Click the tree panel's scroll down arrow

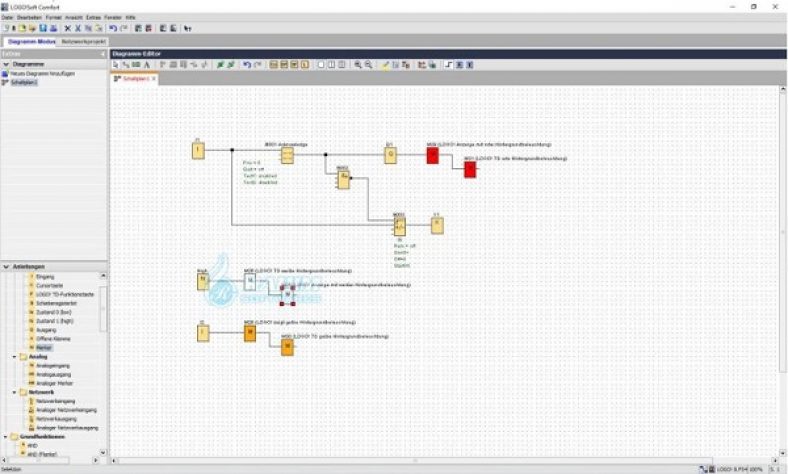coord(103,452)
